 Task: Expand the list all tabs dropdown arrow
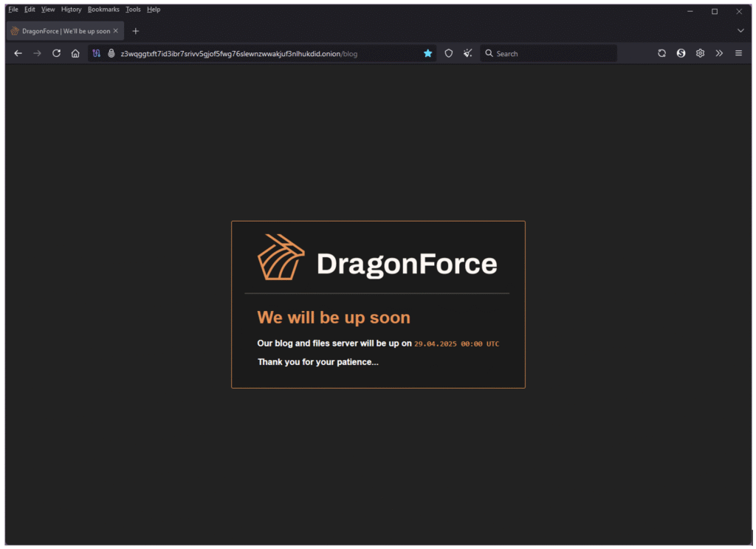point(740,31)
